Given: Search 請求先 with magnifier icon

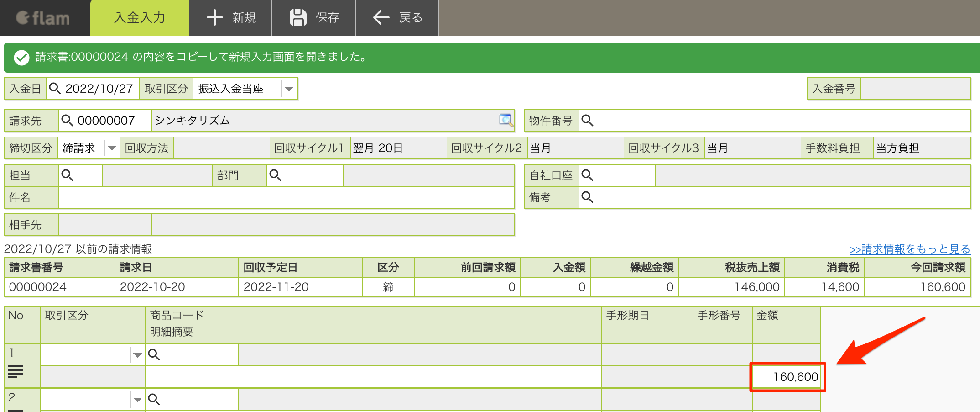Looking at the screenshot, I should (67, 120).
